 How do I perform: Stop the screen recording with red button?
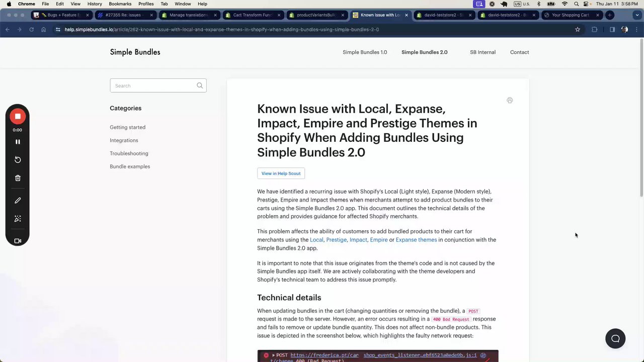(18, 116)
